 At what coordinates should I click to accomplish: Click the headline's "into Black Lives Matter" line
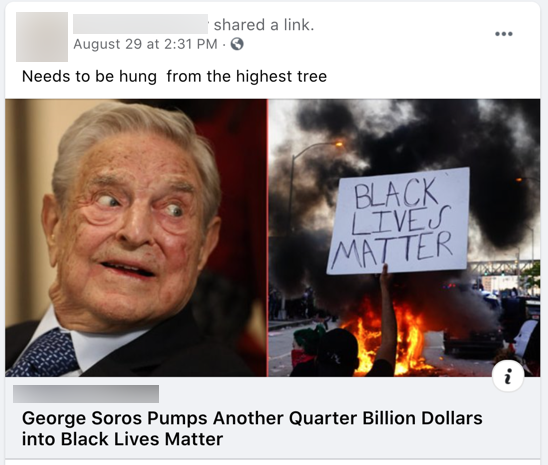(x=122, y=439)
